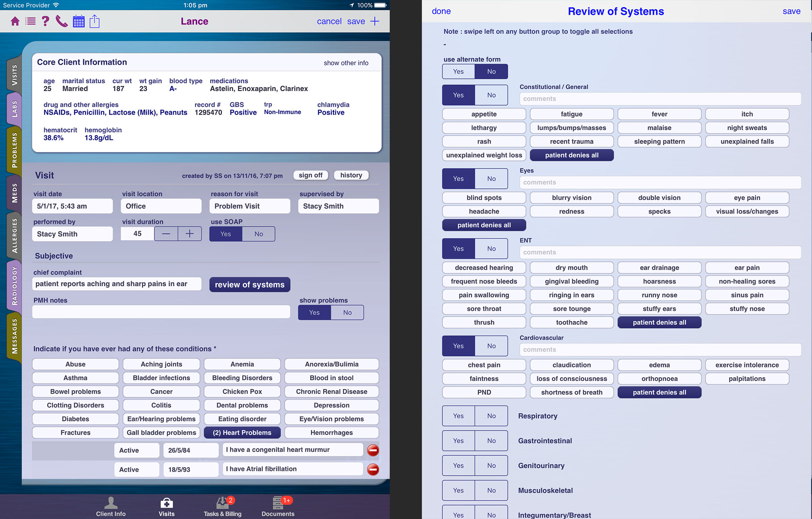This screenshot has height=519, width=812.
Task: Click the chief complaint text field
Action: coord(117,284)
